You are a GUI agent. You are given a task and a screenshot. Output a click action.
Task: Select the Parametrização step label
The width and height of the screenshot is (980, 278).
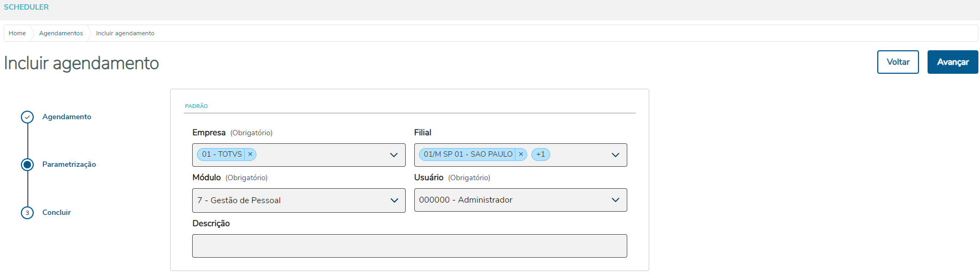69,165
